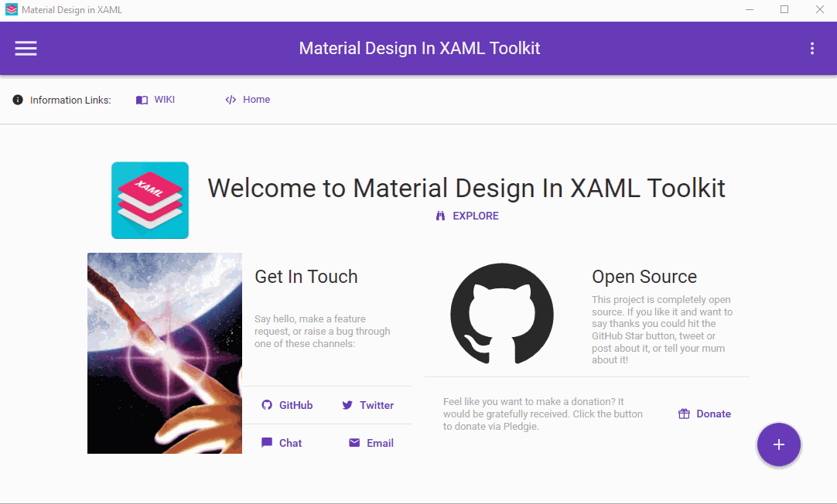Open the hamburger navigation menu
This screenshot has width=837, height=504.
pyautogui.click(x=26, y=49)
